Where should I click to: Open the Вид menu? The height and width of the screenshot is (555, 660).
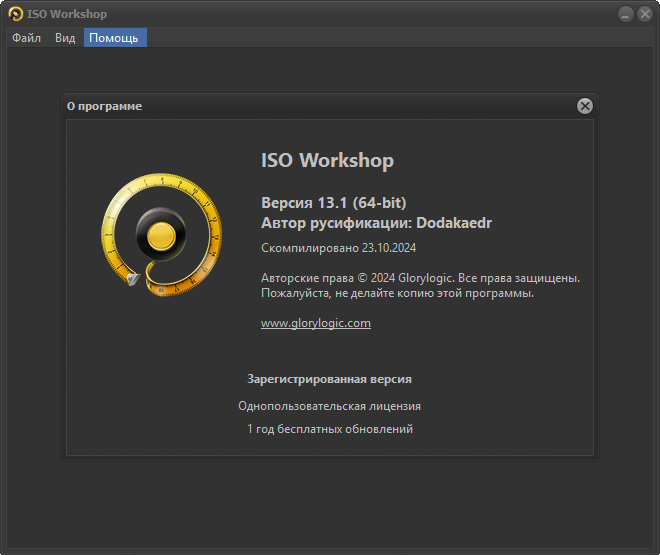pos(65,38)
